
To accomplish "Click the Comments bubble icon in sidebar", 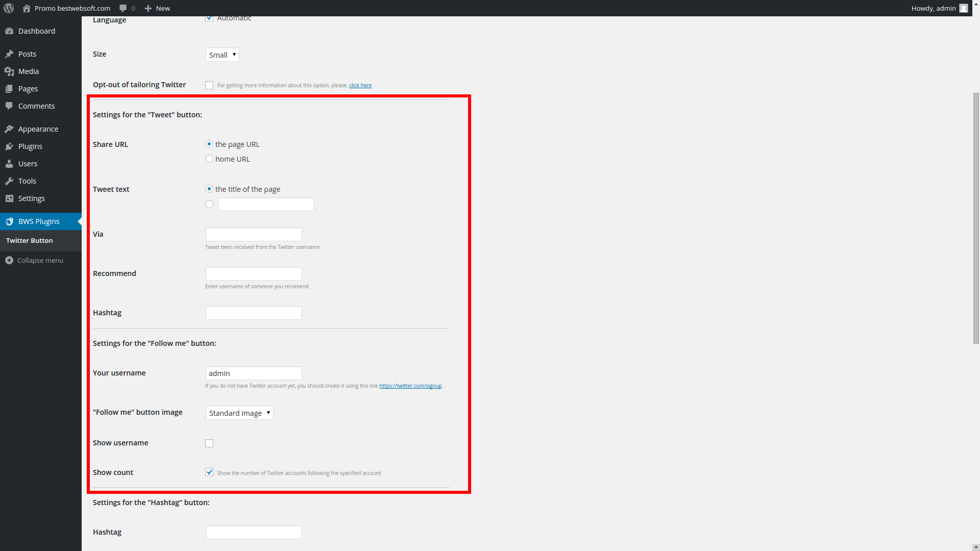I will pyautogui.click(x=9, y=106).
